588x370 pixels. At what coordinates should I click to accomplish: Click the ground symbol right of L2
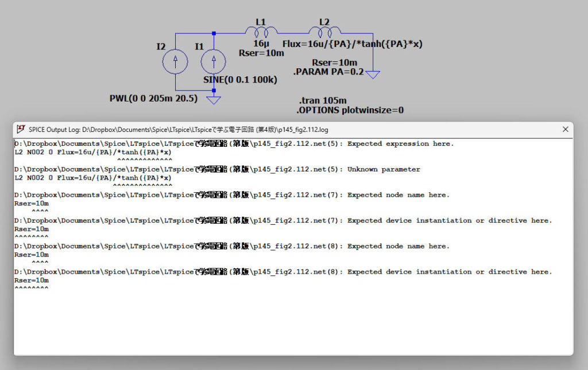click(x=373, y=75)
